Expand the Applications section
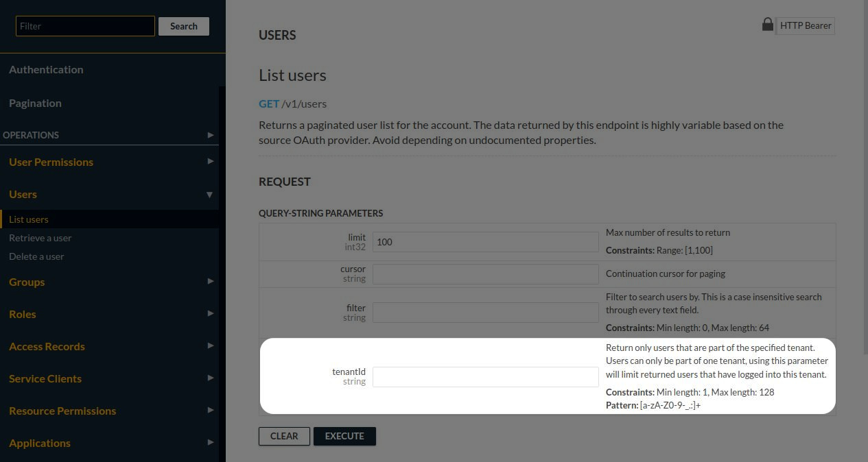The height and width of the screenshot is (462, 868). click(x=211, y=443)
